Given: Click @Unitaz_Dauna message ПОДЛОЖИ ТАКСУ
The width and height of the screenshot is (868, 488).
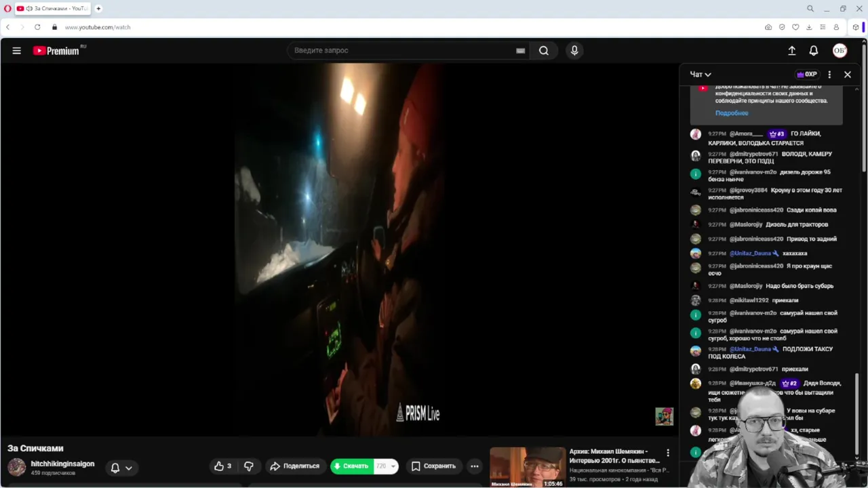Looking at the screenshot, I should (766, 352).
